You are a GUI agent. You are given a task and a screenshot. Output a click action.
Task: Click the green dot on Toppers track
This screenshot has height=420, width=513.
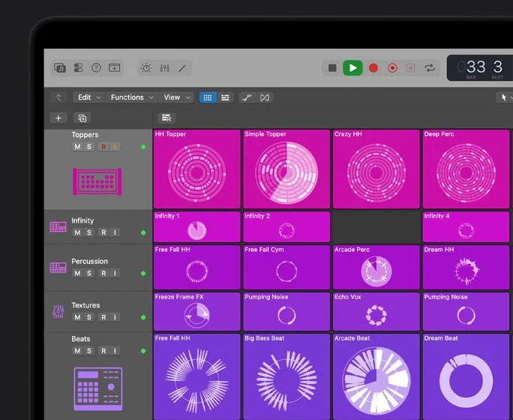coord(143,147)
